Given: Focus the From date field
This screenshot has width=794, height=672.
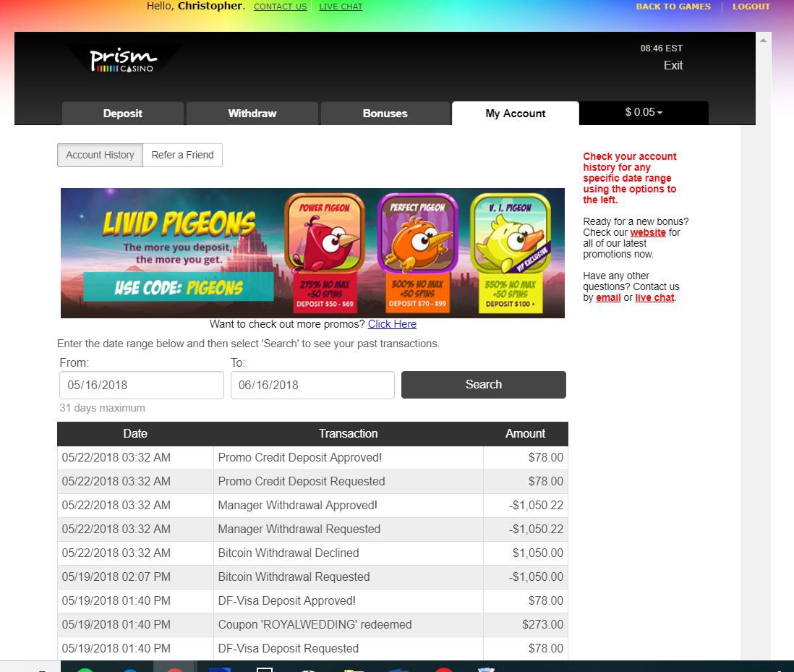Looking at the screenshot, I should tap(141, 385).
